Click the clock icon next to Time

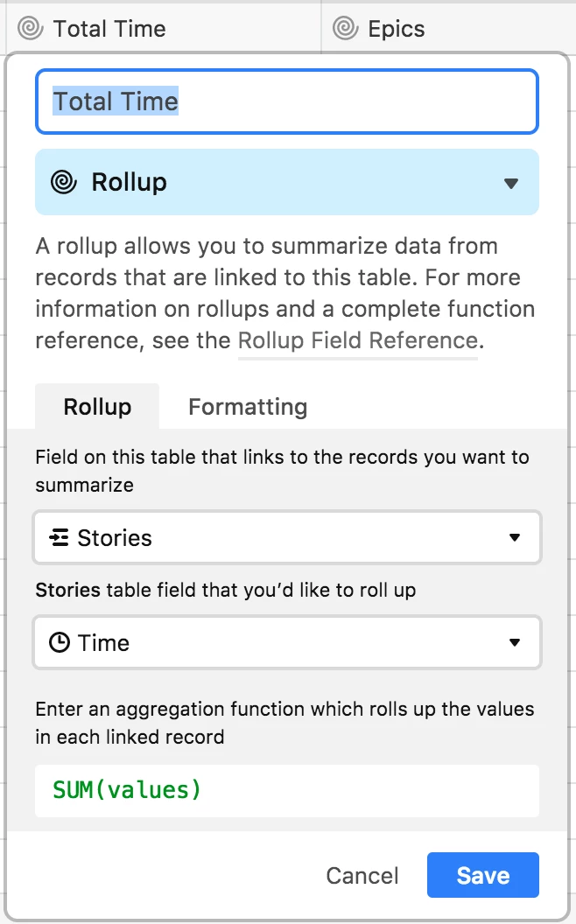tap(60, 643)
